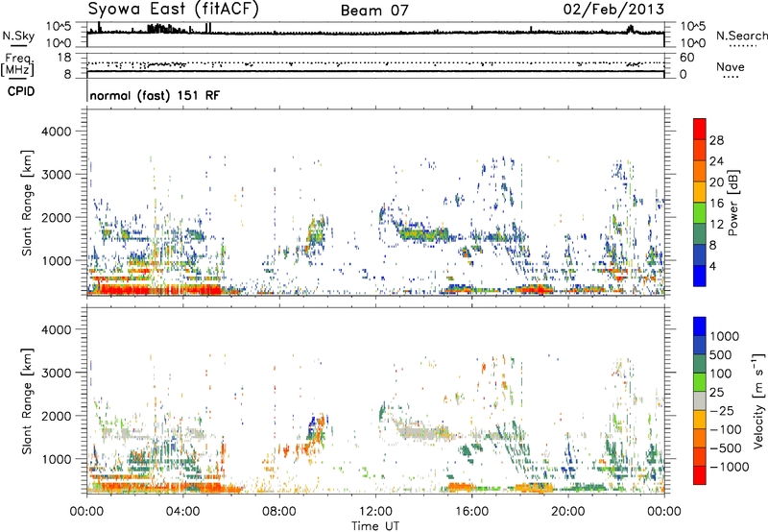
Task: Select the orange 20–24 dB Power colorbar segment
Action: coord(700,171)
